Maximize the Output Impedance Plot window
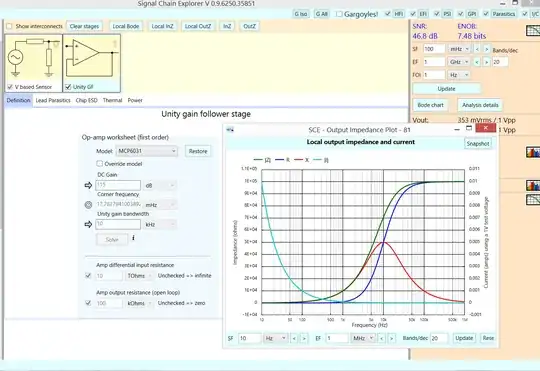 (x=469, y=128)
